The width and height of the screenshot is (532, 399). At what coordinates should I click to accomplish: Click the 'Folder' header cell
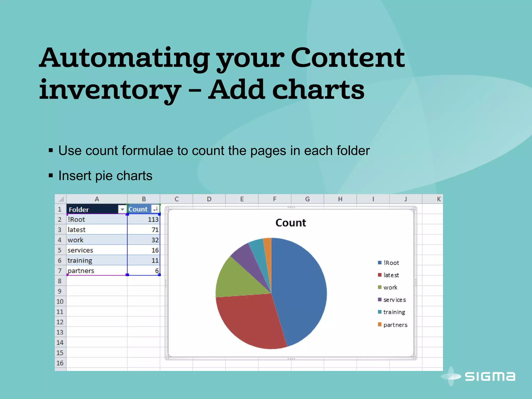pyautogui.click(x=97, y=209)
